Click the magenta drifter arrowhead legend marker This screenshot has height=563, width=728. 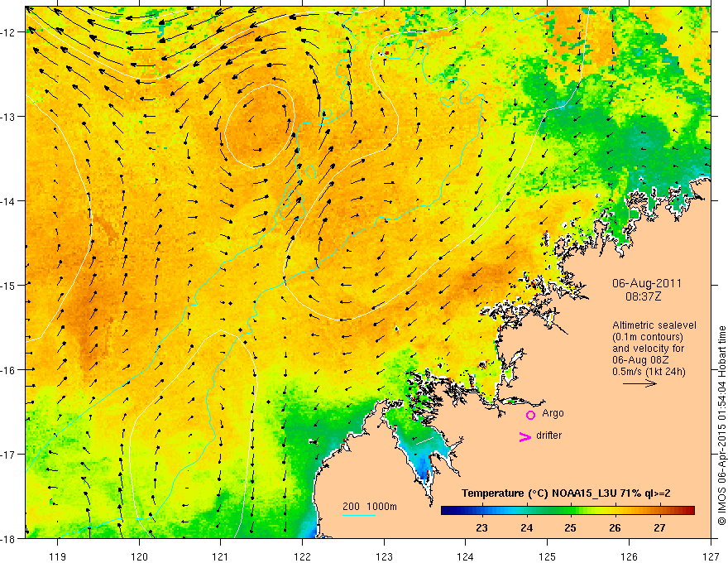click(525, 436)
